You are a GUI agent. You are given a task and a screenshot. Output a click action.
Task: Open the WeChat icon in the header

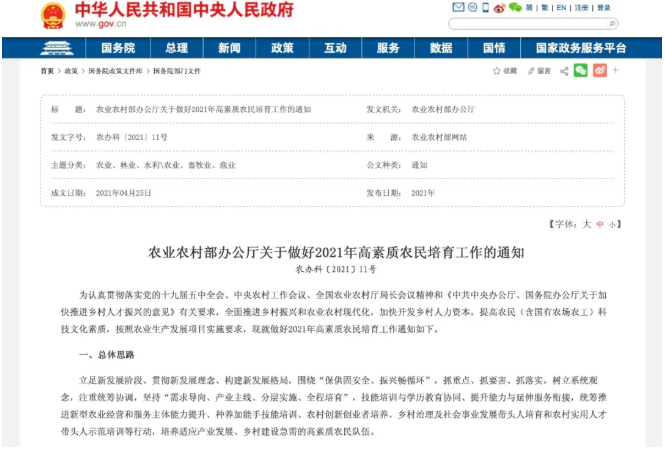point(515,7)
